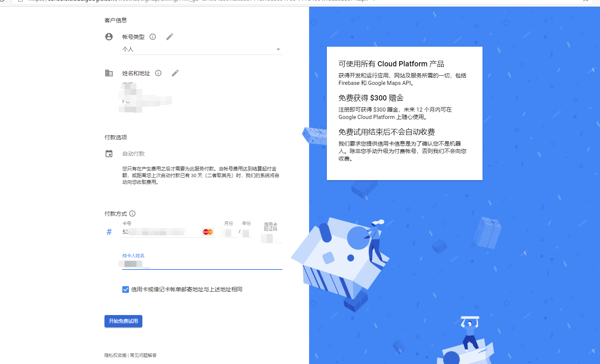The height and width of the screenshot is (364, 600).
Task: Open info tooltip beside 帐号类型
Action: [x=153, y=37]
